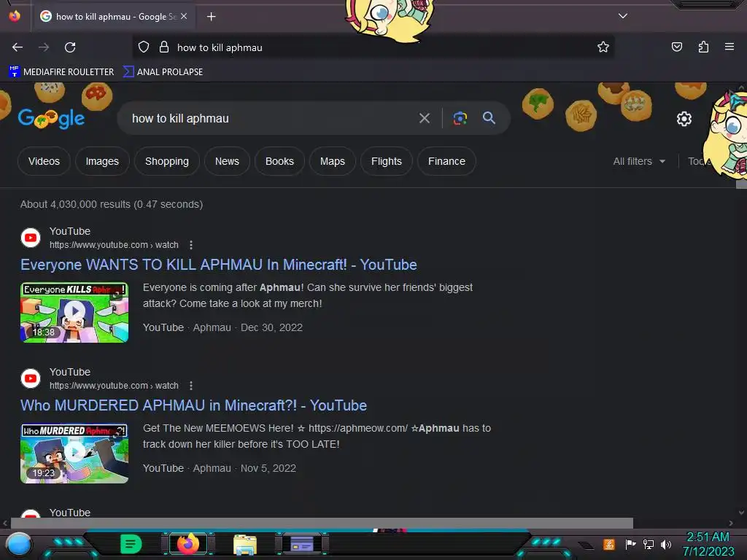Play the 19:23 video thumbnail
This screenshot has height=560, width=747.
pos(74,454)
